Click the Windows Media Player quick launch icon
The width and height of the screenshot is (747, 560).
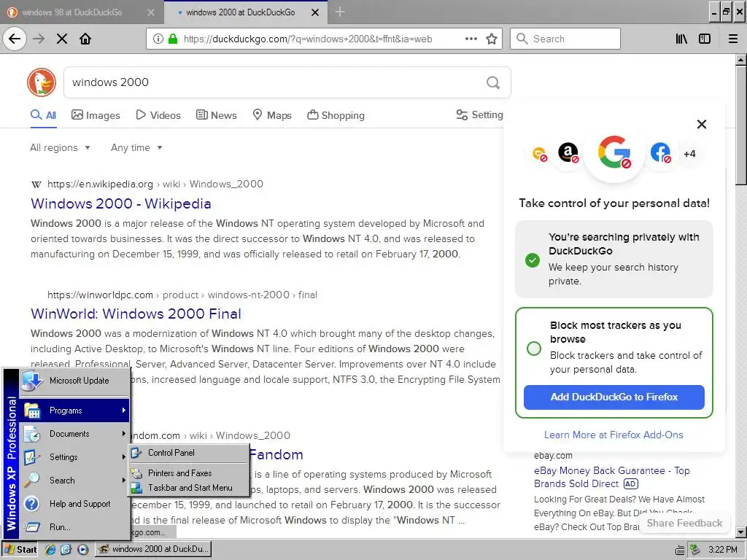(82, 549)
